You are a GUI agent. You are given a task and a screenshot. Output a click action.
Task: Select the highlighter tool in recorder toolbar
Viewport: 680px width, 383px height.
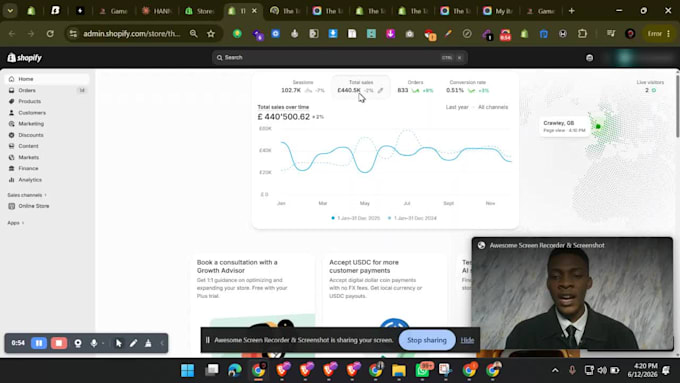point(148,343)
